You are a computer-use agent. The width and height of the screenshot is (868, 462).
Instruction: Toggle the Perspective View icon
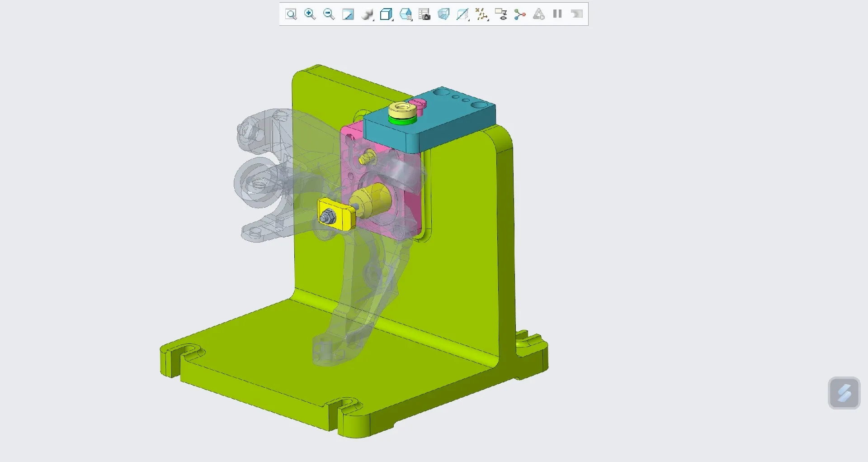tap(443, 14)
